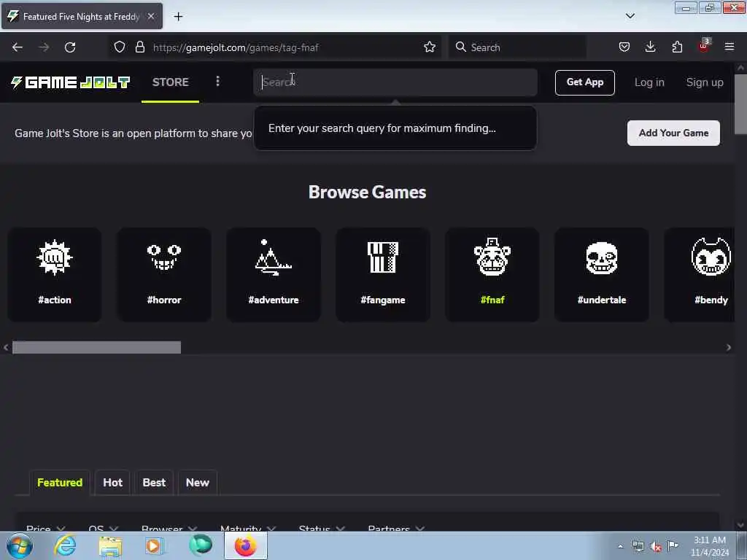Open the #bendy tag tile
The width and height of the screenshot is (747, 560).
[x=700, y=274]
